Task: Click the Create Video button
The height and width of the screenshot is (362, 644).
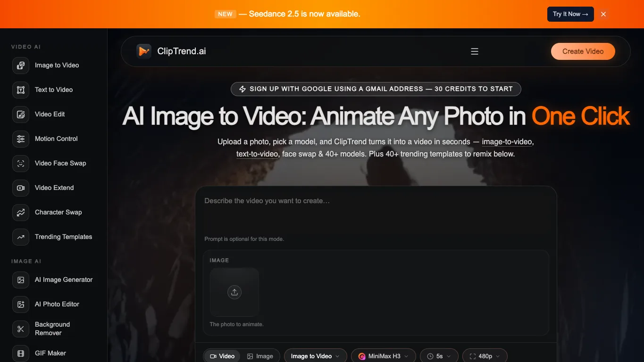Action: point(583,51)
